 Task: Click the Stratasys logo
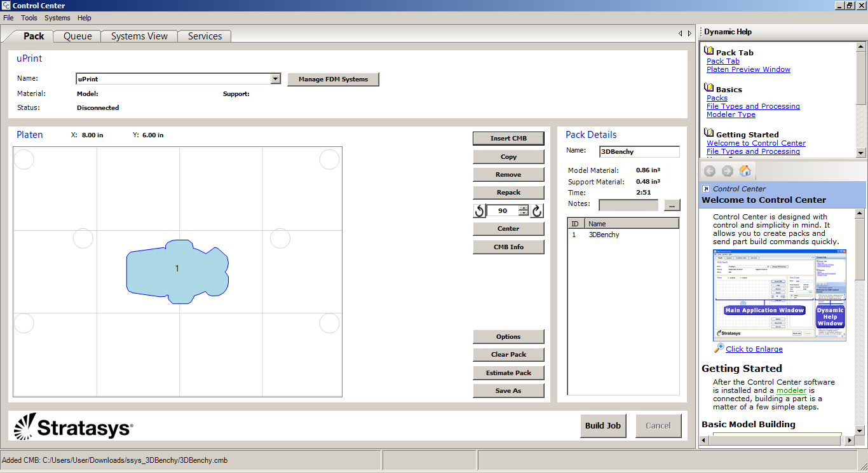(74, 426)
